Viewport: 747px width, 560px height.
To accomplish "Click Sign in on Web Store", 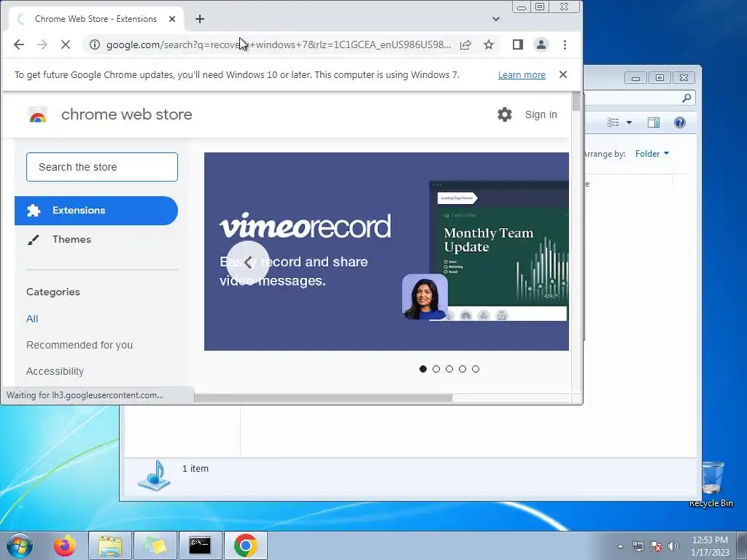I will pyautogui.click(x=541, y=114).
